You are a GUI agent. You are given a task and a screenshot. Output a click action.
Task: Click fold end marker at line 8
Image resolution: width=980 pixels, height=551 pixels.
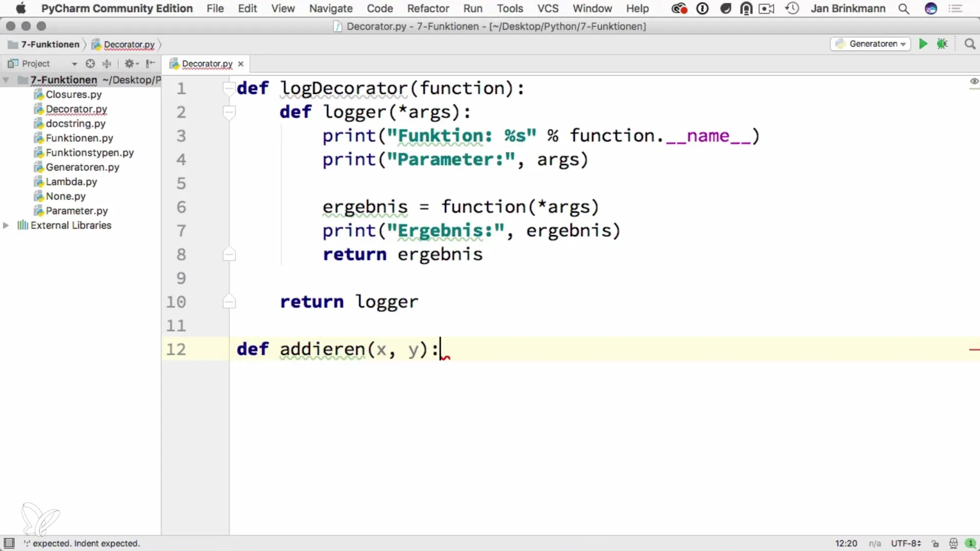(229, 254)
